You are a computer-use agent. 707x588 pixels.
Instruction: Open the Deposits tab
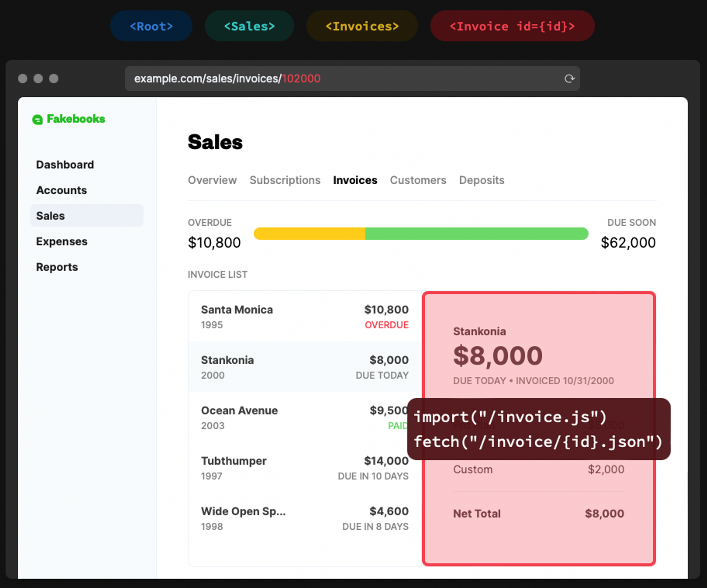pos(481,180)
